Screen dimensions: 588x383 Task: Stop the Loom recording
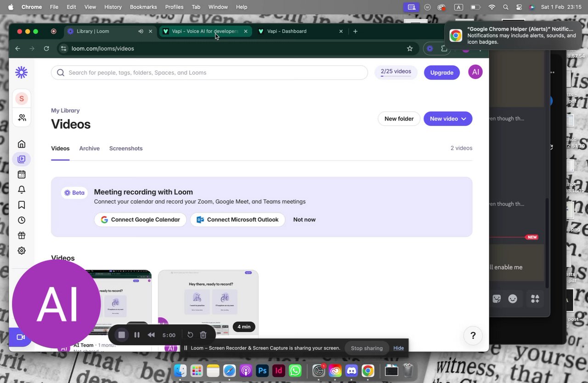click(x=122, y=335)
